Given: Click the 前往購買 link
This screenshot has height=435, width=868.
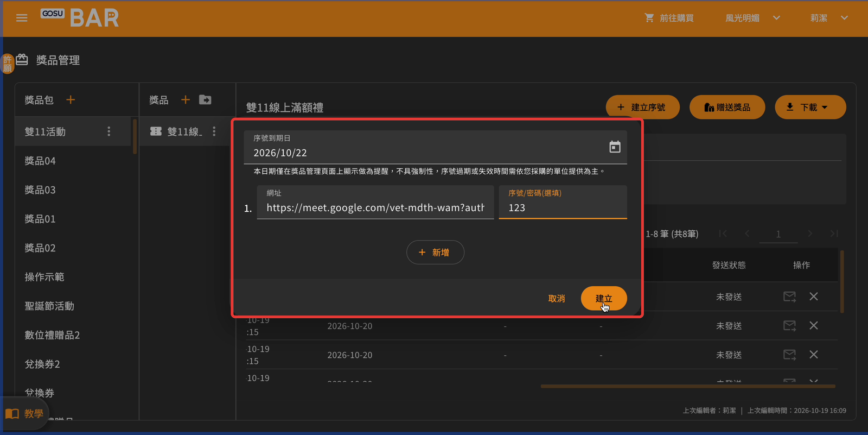Looking at the screenshot, I should click(669, 18).
